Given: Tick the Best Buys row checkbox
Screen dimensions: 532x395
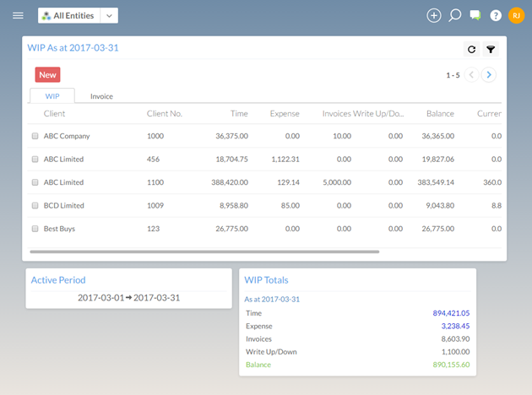Looking at the screenshot, I should [x=35, y=229].
